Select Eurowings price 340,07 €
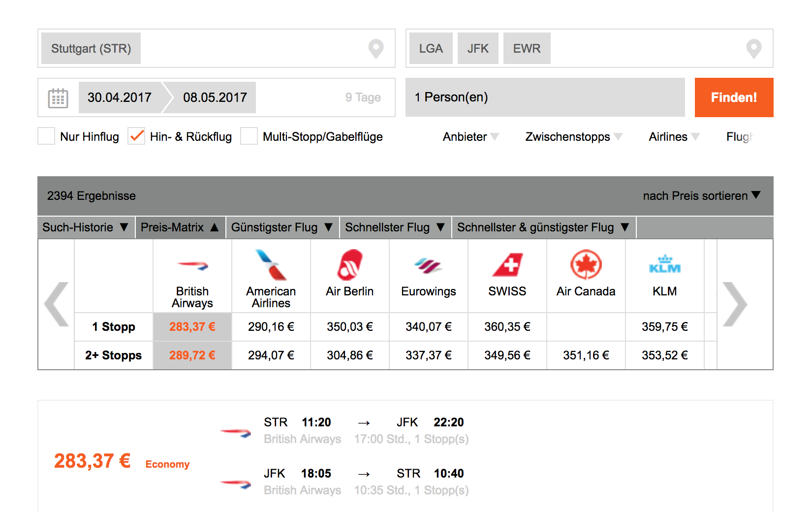Viewport: 812px width, 512px height. point(429,327)
